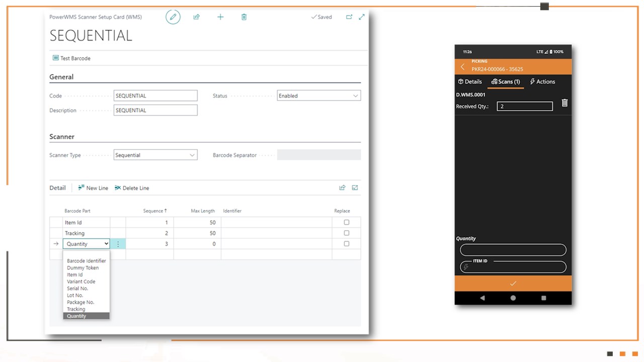Select Dummy Token from dropdown list
644x362 pixels.
tap(87, 268)
